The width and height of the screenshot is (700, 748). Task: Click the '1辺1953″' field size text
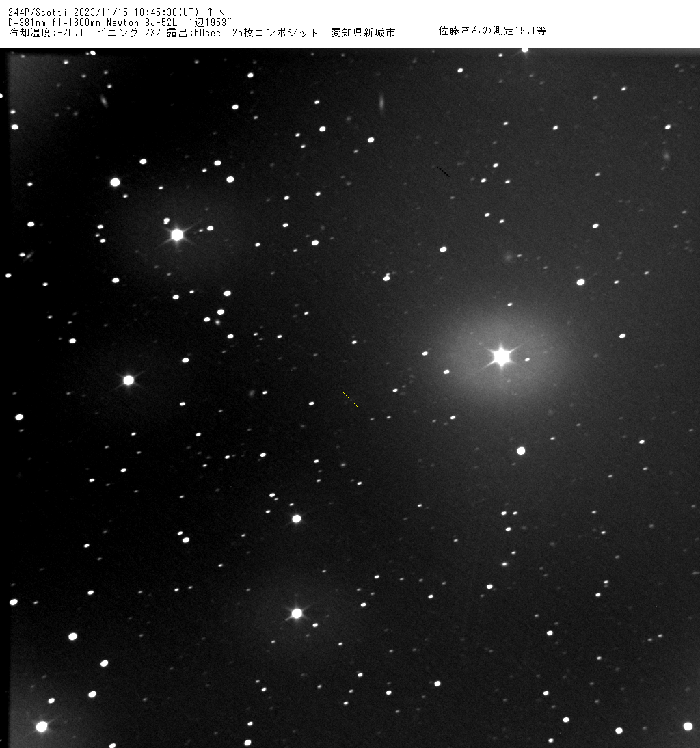point(211,23)
